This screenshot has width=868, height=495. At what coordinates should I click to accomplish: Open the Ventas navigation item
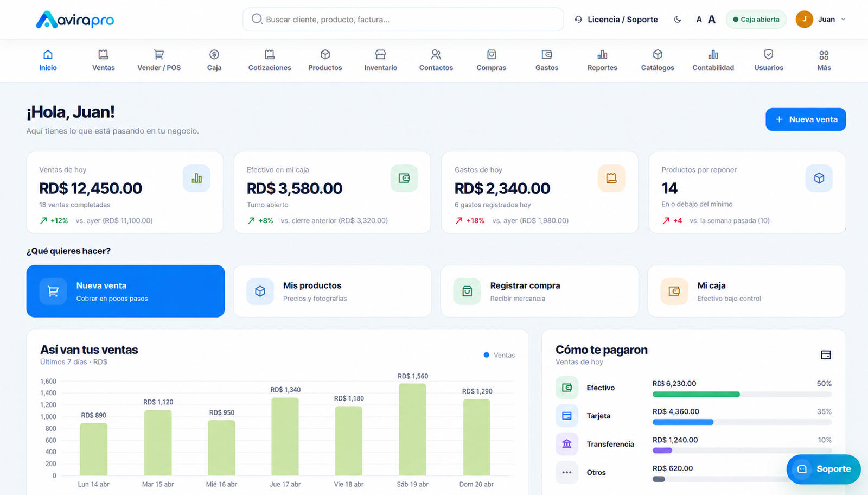point(103,60)
